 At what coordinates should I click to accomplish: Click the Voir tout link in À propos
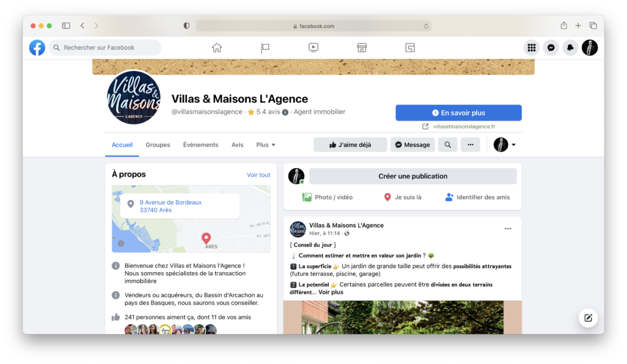pyautogui.click(x=258, y=174)
